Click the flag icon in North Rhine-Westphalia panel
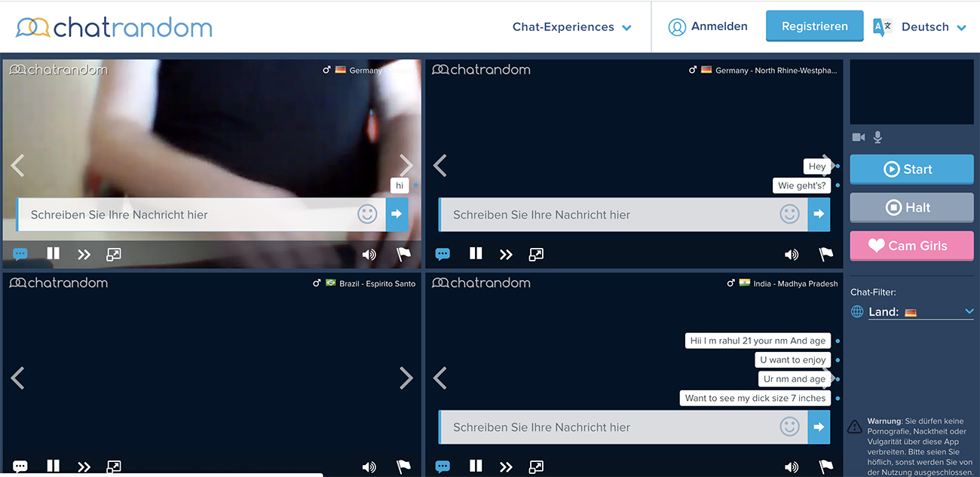The height and width of the screenshot is (477, 980). pyautogui.click(x=825, y=254)
